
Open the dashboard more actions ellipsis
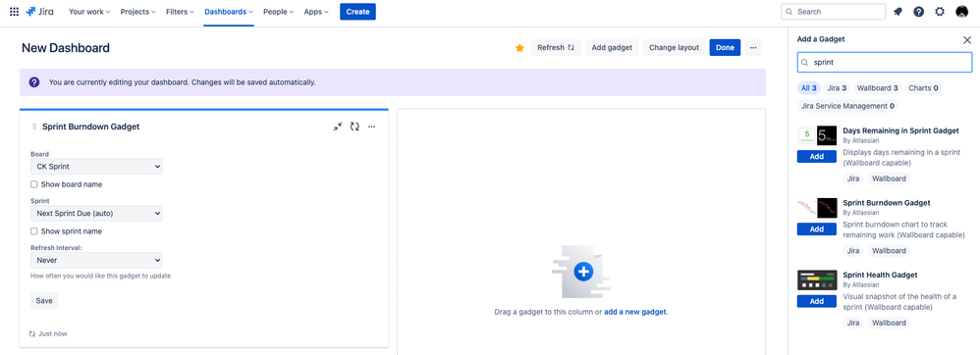pos(753,47)
